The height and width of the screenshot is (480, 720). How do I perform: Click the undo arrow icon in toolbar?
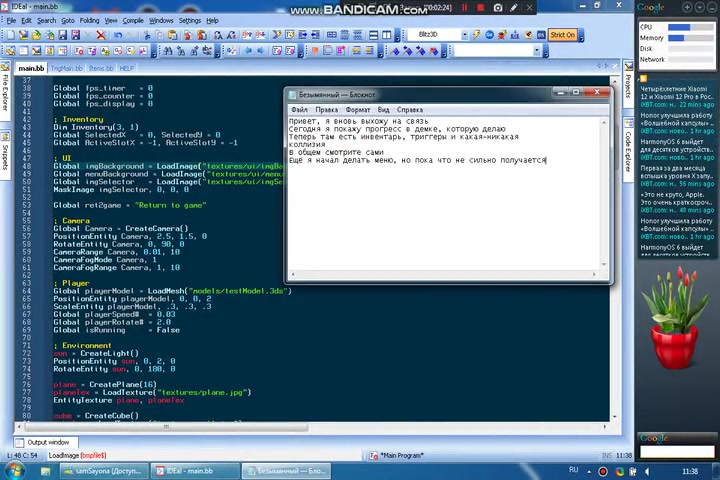(x=118, y=35)
